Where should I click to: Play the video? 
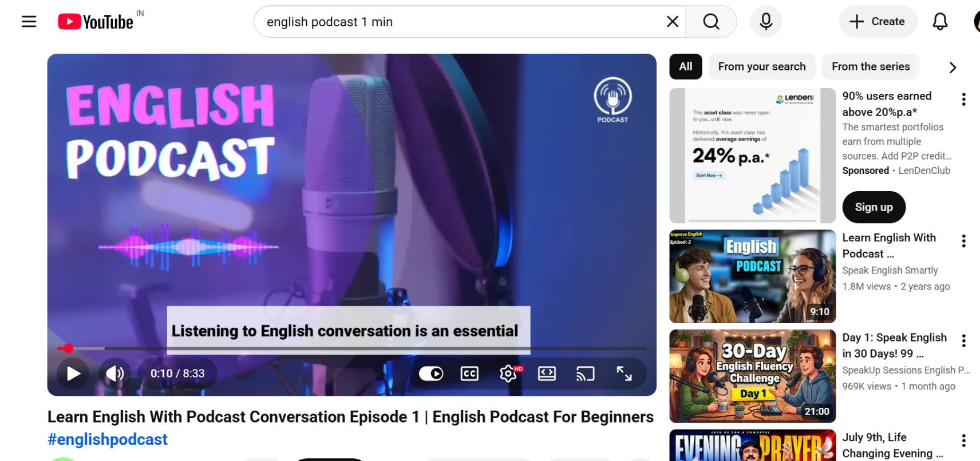[x=73, y=373]
